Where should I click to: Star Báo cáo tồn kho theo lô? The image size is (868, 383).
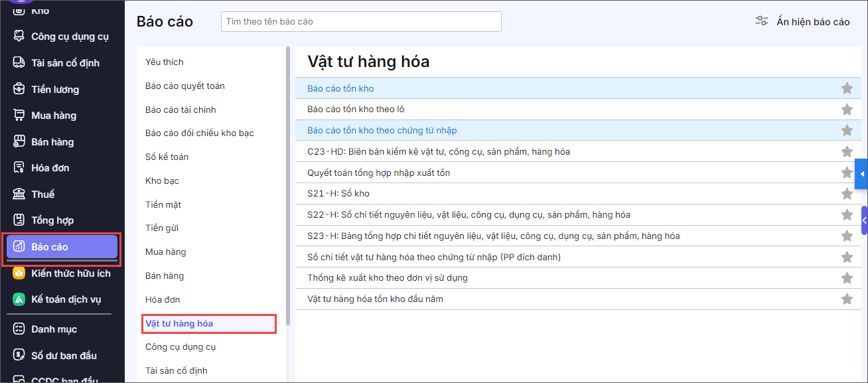tap(847, 109)
